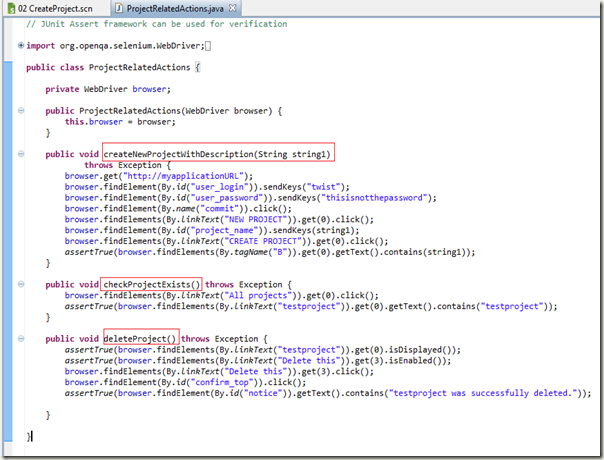The height and width of the screenshot is (460, 604).
Task: Collapse the checkProjectExists method fold
Action: coord(21,285)
